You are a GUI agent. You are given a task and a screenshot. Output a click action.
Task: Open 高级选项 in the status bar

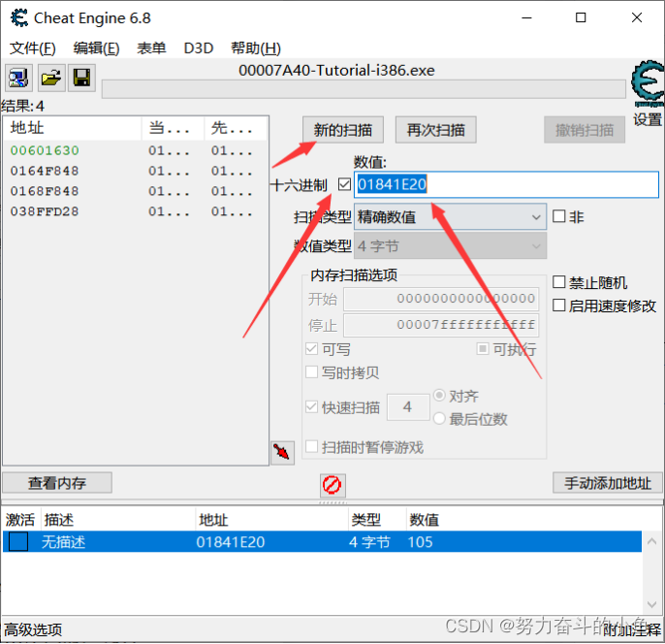point(33,629)
